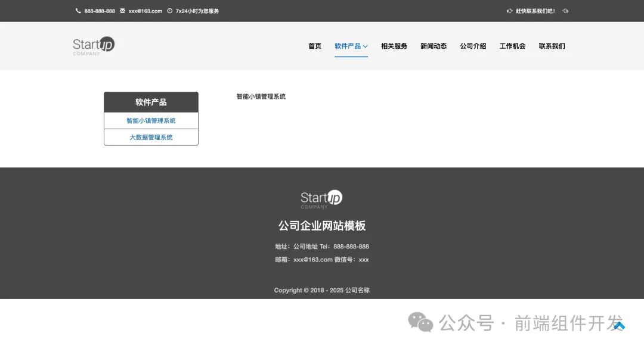
Task: Click the WeChat icon near the bottom watermark
Action: click(x=419, y=323)
